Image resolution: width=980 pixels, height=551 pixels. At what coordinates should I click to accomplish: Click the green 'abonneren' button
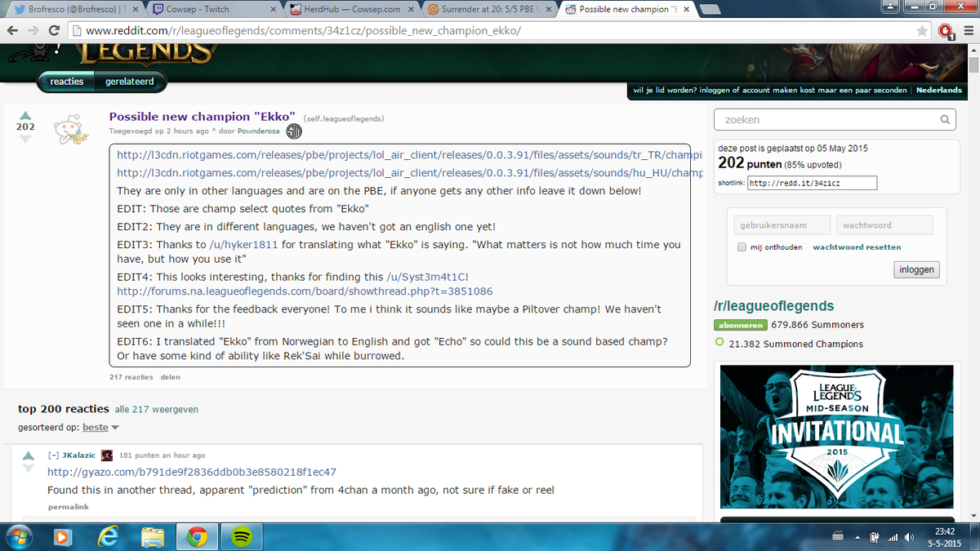click(740, 325)
